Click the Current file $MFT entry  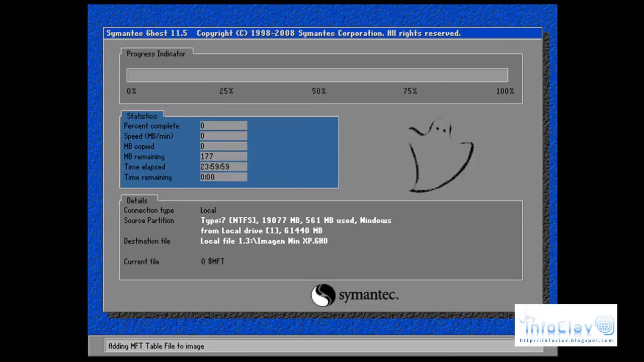point(212,261)
